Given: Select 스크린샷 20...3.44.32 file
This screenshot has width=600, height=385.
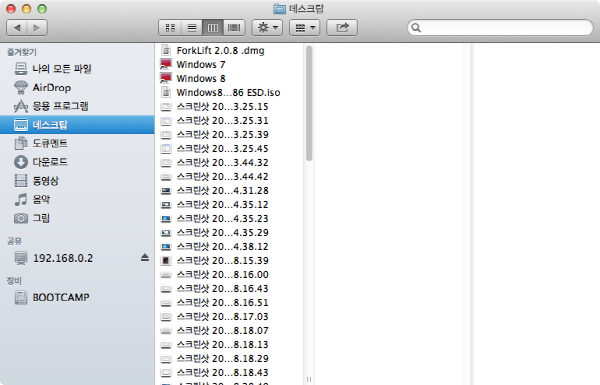Looking at the screenshot, I should point(230,162).
